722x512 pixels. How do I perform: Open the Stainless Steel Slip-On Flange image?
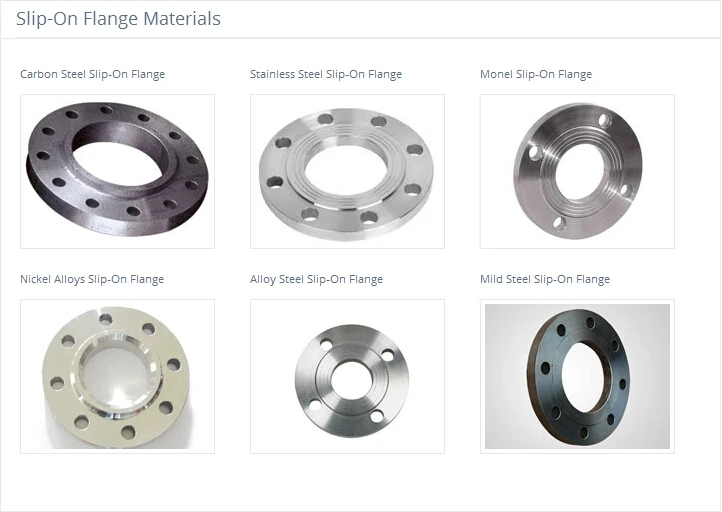click(347, 171)
